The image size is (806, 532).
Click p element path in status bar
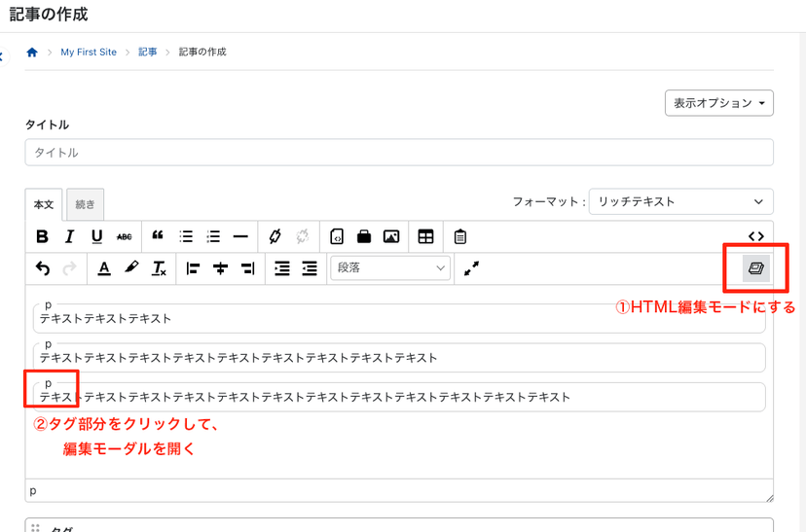click(x=33, y=491)
